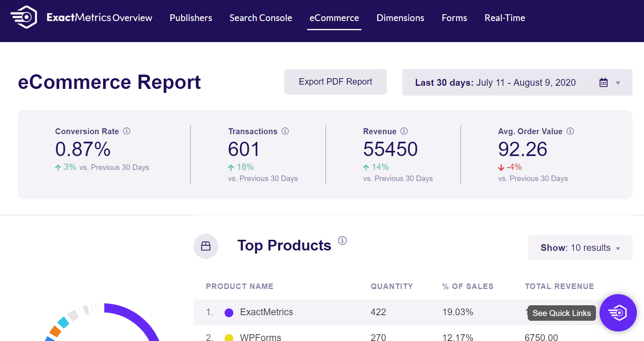Select the ExactMetrics product row name

267,312
